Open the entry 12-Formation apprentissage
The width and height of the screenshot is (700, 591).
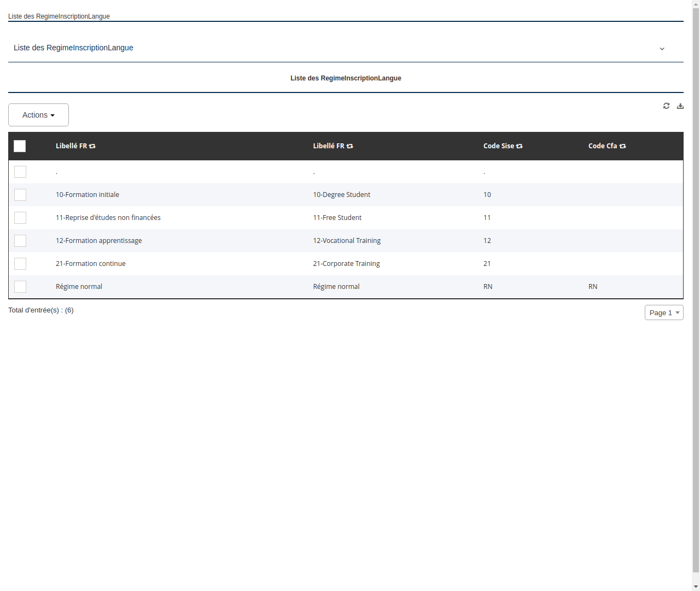click(98, 240)
